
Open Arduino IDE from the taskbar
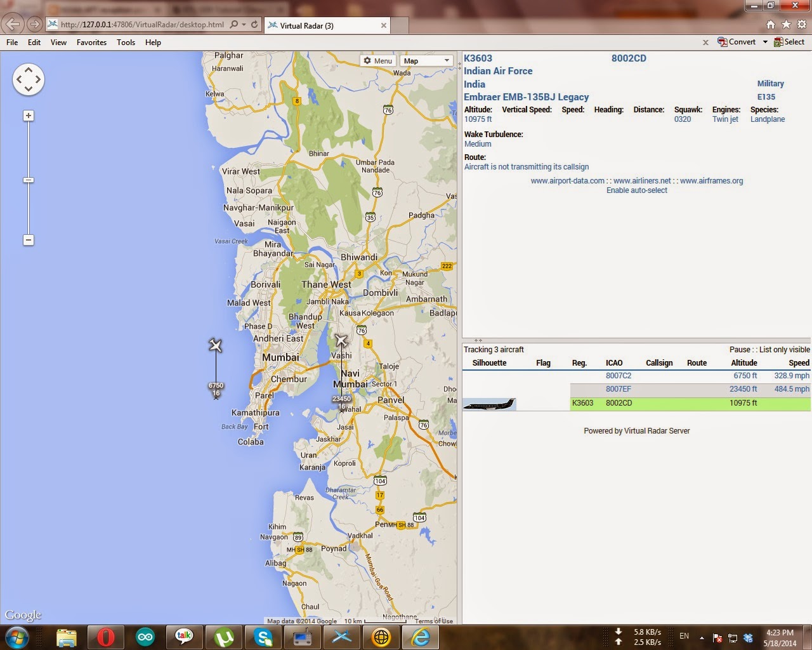tap(145, 637)
